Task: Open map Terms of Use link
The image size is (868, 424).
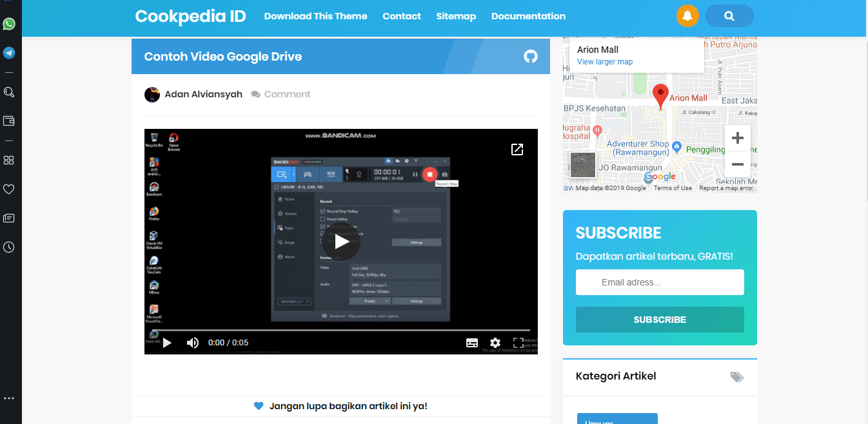Action: click(673, 188)
